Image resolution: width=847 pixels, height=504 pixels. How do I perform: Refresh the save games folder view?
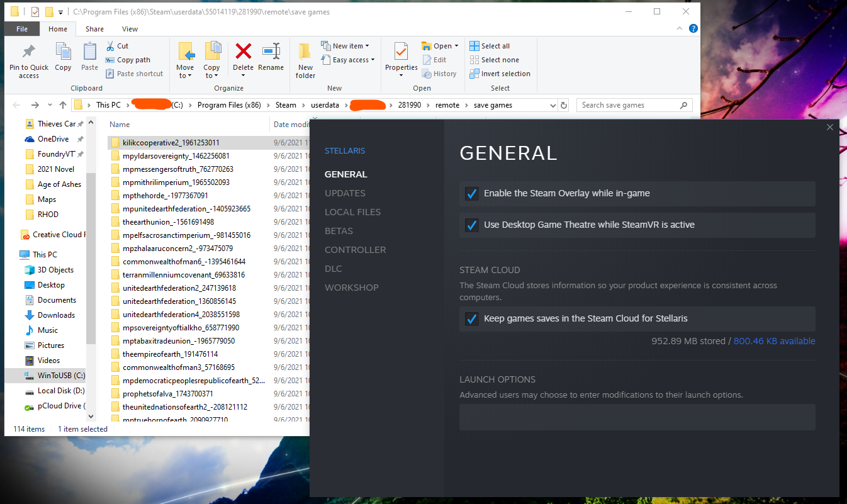(564, 105)
